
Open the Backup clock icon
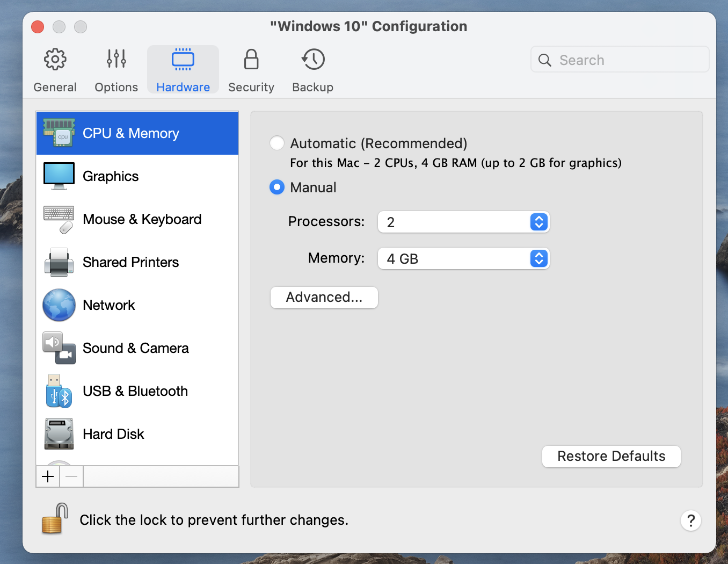tap(313, 60)
